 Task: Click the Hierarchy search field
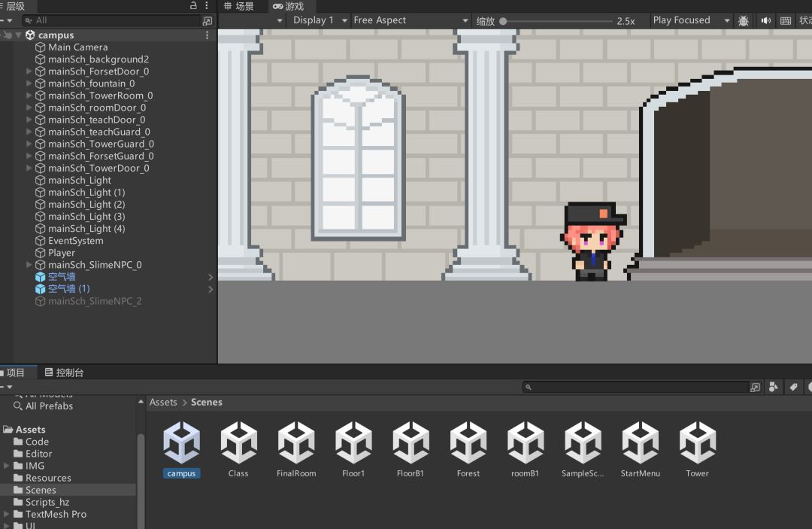tap(112, 21)
